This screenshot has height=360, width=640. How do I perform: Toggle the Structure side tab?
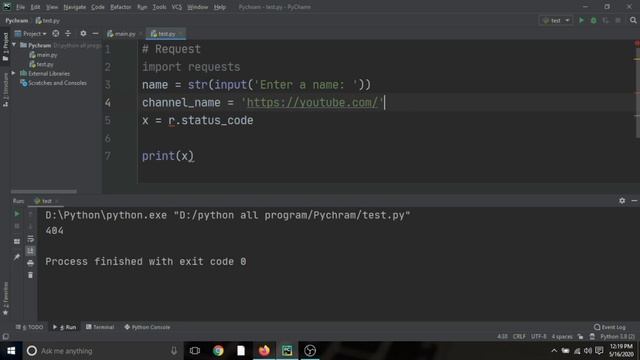[x=5, y=90]
